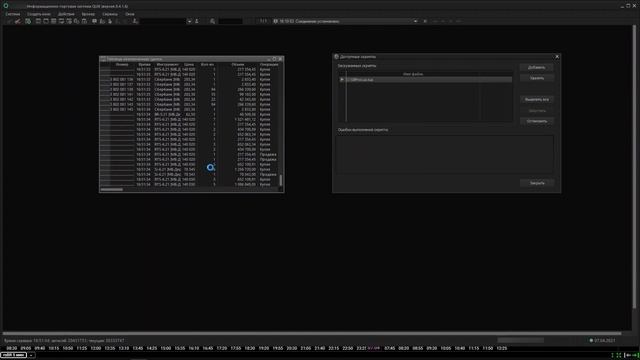Open the connection status message dropdown

point(416,21)
